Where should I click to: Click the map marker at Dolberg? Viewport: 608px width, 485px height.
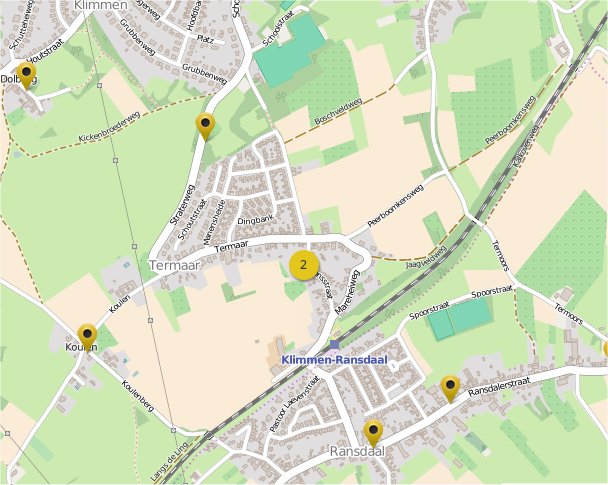[x=26, y=76]
